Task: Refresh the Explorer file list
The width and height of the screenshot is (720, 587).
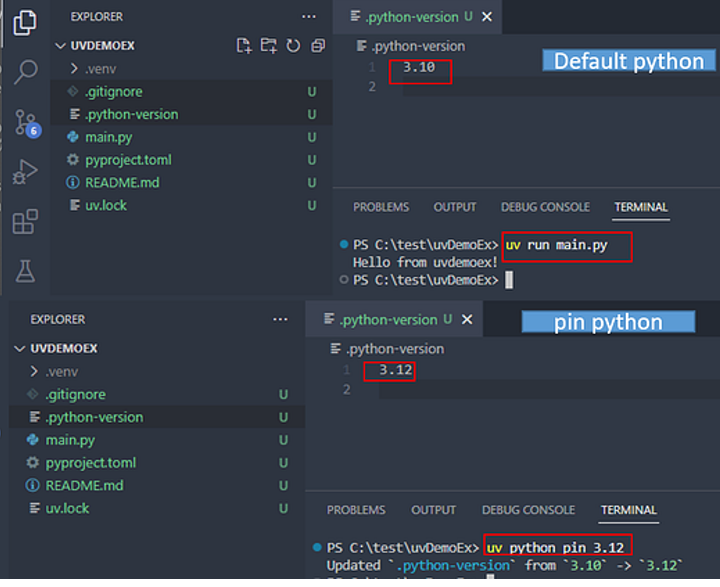Action: point(293,46)
